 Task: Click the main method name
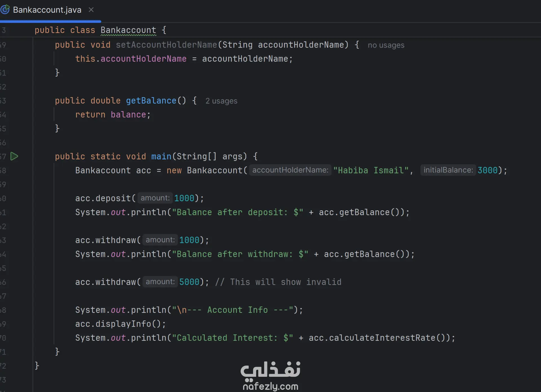161,156
